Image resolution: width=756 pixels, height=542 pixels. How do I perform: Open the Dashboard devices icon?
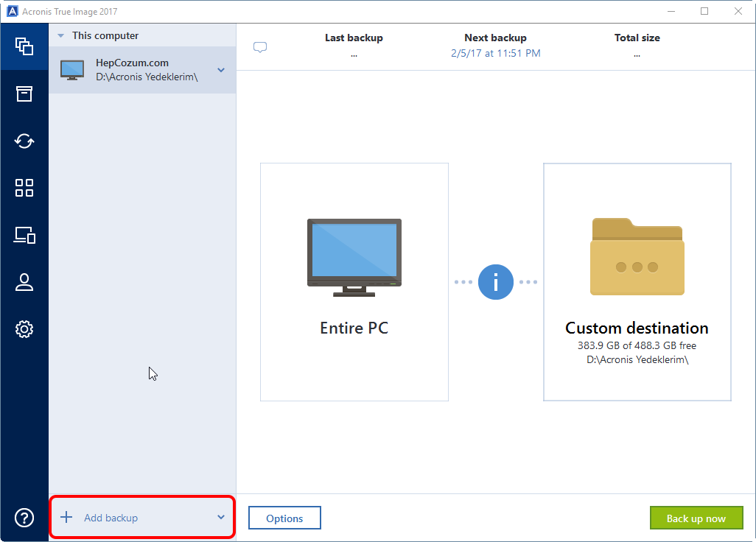pos(24,235)
